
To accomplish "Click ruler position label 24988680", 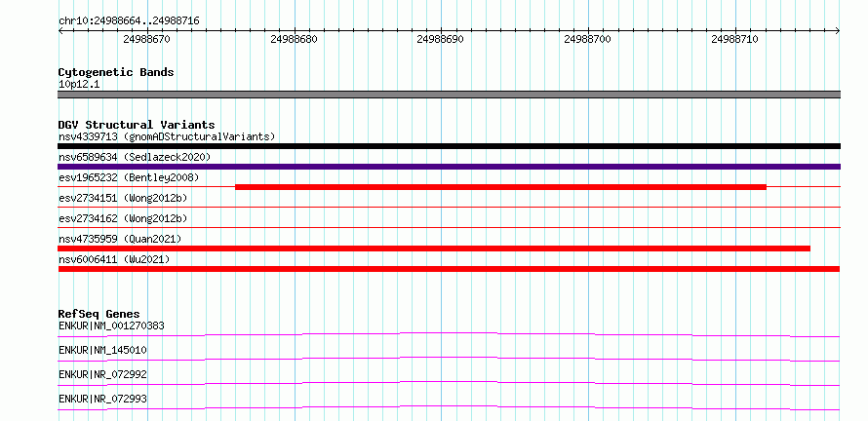I will (x=294, y=39).
